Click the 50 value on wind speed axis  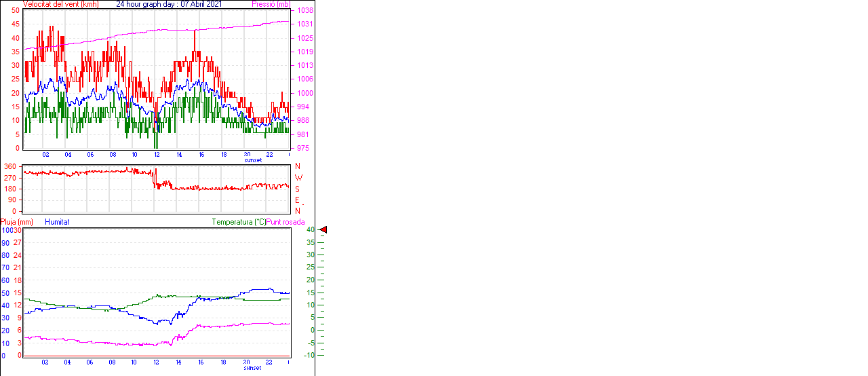[16, 11]
